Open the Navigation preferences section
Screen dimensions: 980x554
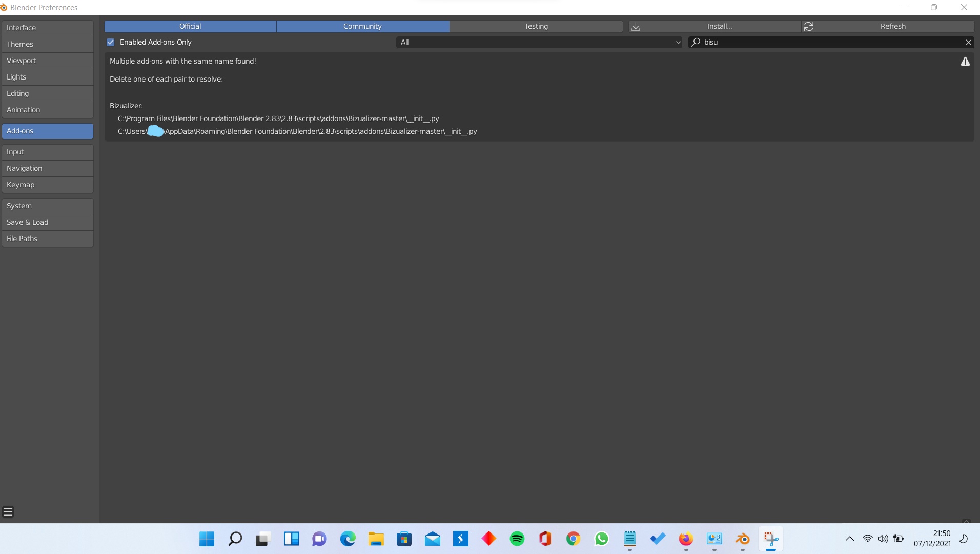pyautogui.click(x=48, y=168)
